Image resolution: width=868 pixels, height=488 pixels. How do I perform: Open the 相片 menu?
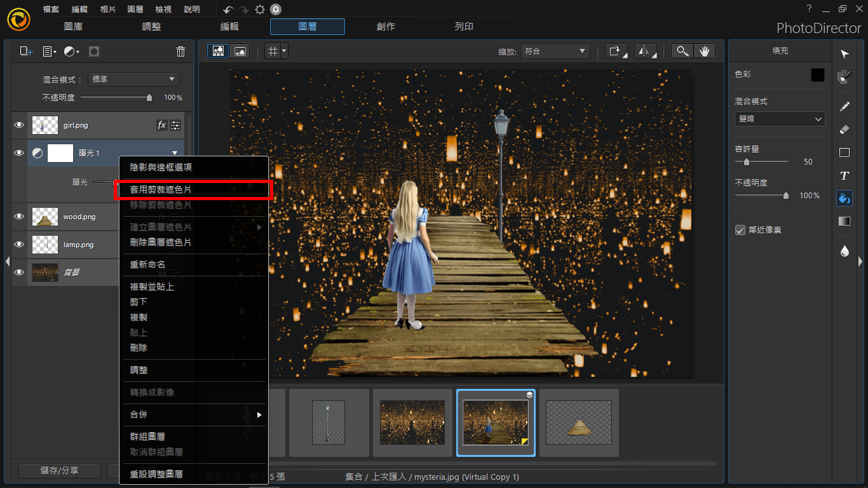107,10
